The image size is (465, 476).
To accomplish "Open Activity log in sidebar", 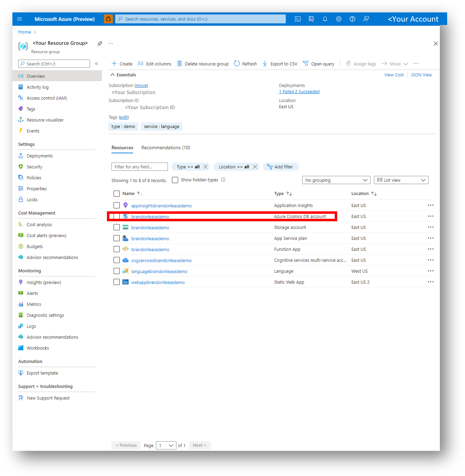I will click(x=37, y=87).
